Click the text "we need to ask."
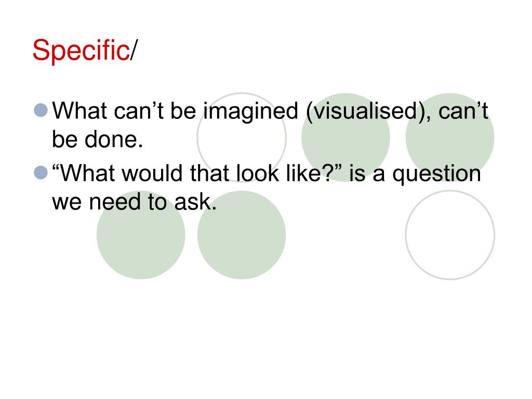The width and height of the screenshot is (532, 399). [x=135, y=202]
